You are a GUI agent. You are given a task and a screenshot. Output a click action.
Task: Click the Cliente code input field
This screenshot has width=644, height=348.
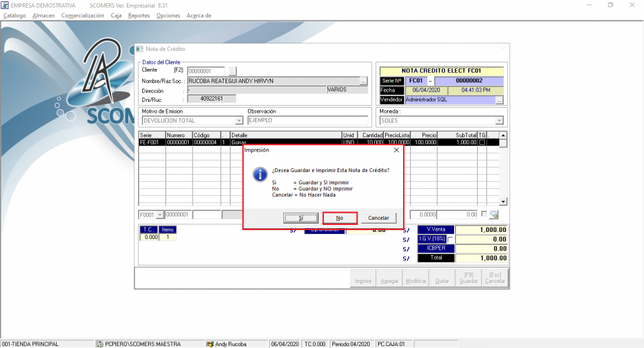pos(206,71)
